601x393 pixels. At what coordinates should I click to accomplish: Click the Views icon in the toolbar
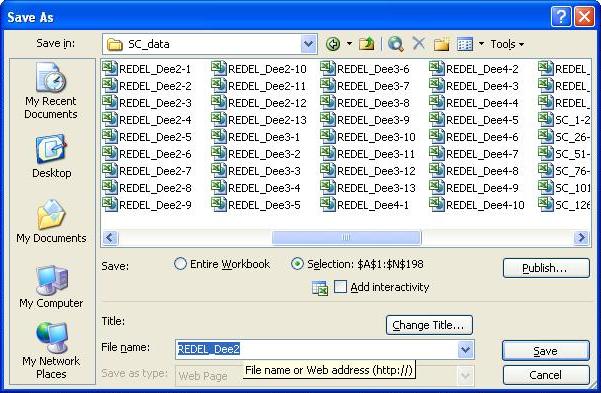click(x=465, y=44)
